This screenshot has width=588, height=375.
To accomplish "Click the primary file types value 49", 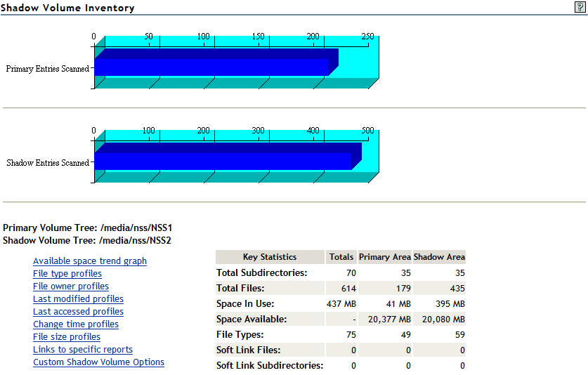I will point(406,334).
